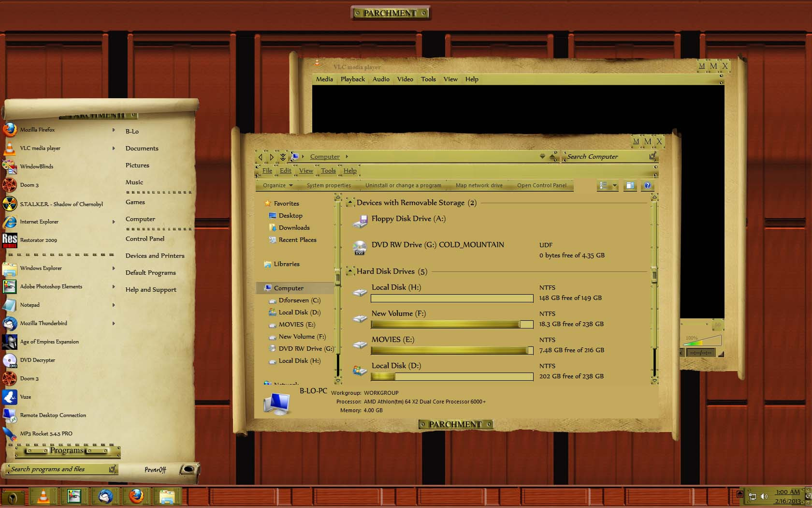The width and height of the screenshot is (812, 508).
Task: Click Thunderbird icon on taskbar
Action: pyautogui.click(x=105, y=497)
